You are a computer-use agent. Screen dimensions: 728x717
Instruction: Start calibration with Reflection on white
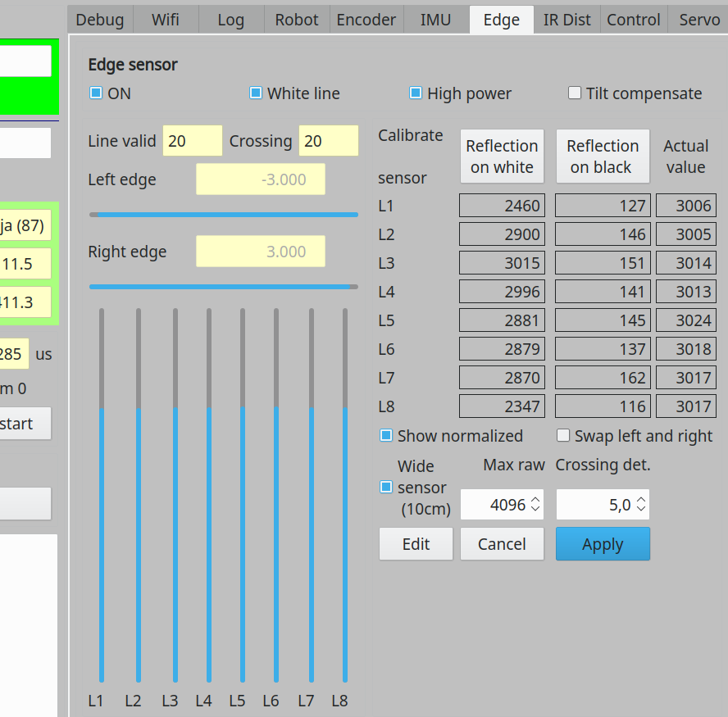[502, 156]
